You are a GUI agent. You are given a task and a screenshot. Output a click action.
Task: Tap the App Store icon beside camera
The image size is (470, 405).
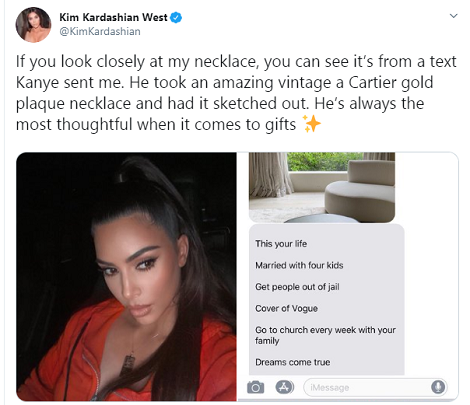(284, 387)
